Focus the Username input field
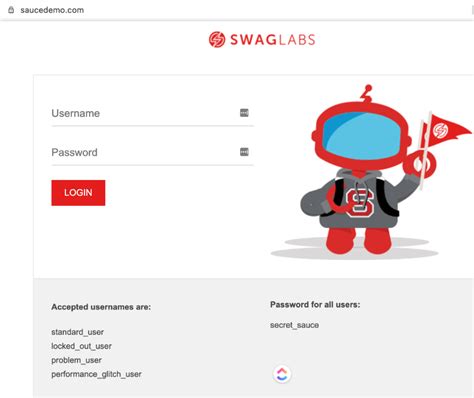This screenshot has height=398, width=474. pos(152,114)
